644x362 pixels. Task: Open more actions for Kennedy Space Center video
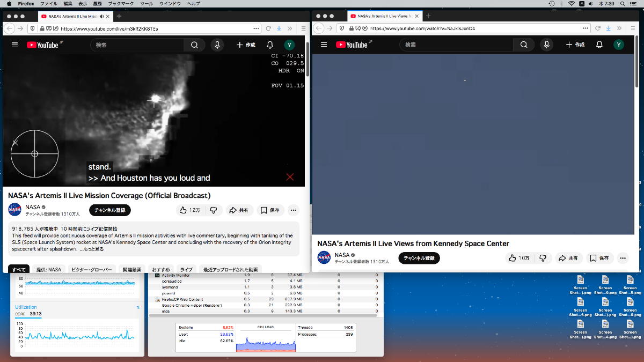coord(622,258)
